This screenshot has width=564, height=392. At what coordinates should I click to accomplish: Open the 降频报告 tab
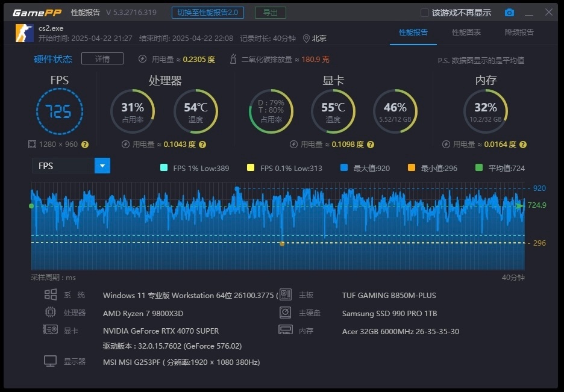click(x=519, y=33)
